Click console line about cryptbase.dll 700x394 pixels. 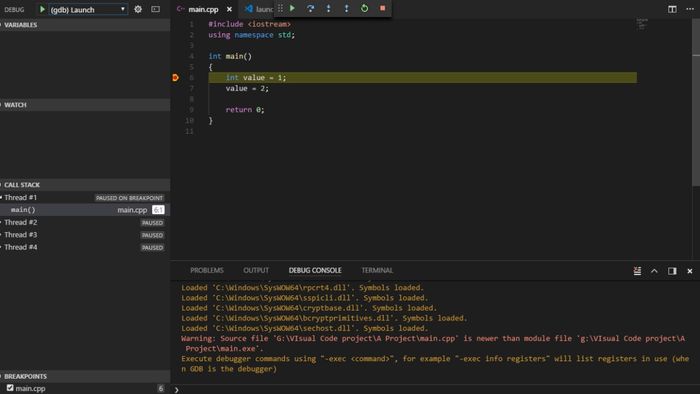(x=309, y=308)
